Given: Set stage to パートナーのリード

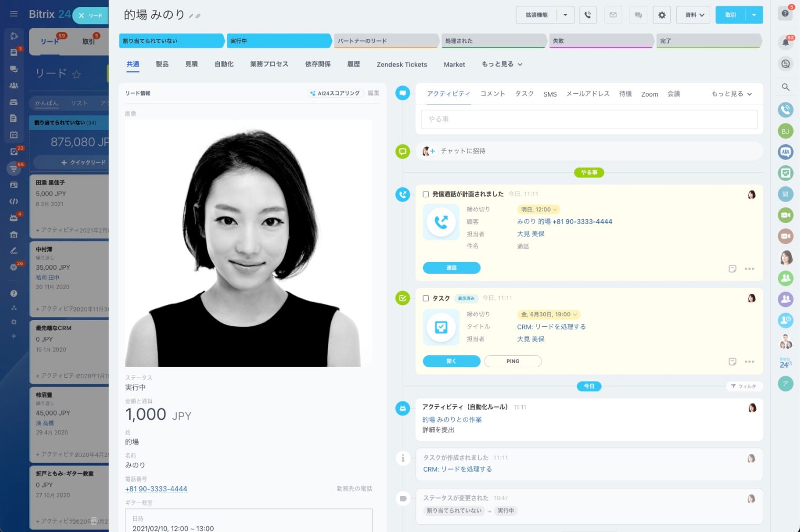Looking at the screenshot, I should click(386, 41).
